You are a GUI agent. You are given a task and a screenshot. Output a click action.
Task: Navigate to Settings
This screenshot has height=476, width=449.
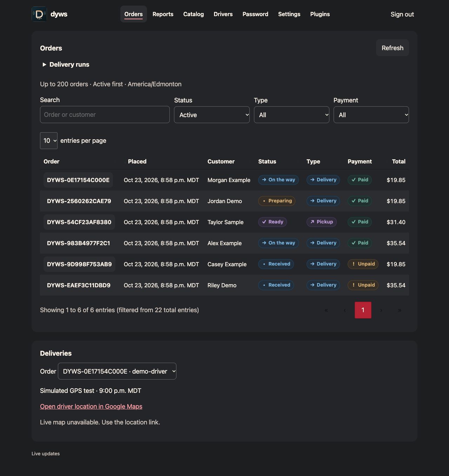(x=289, y=14)
